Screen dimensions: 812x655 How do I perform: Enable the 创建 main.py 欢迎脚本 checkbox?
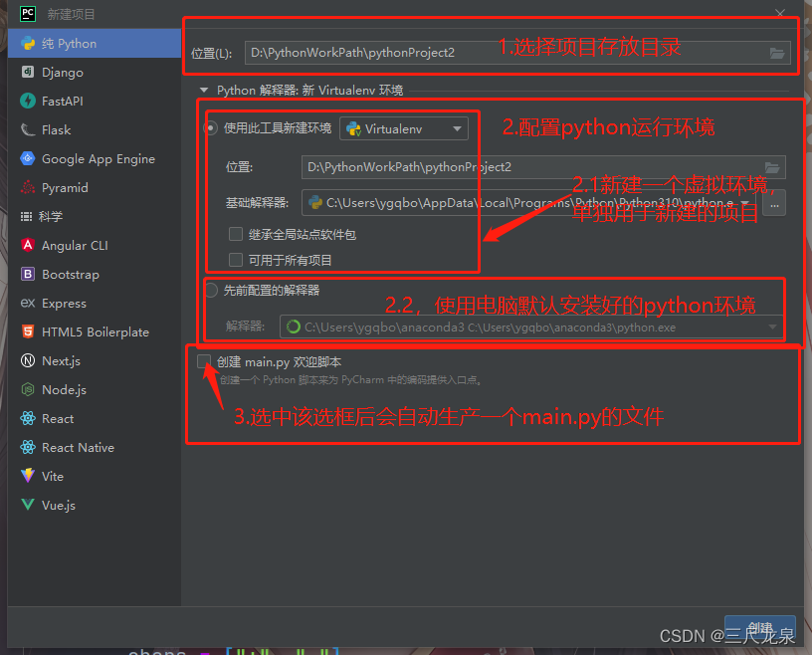pos(204,361)
